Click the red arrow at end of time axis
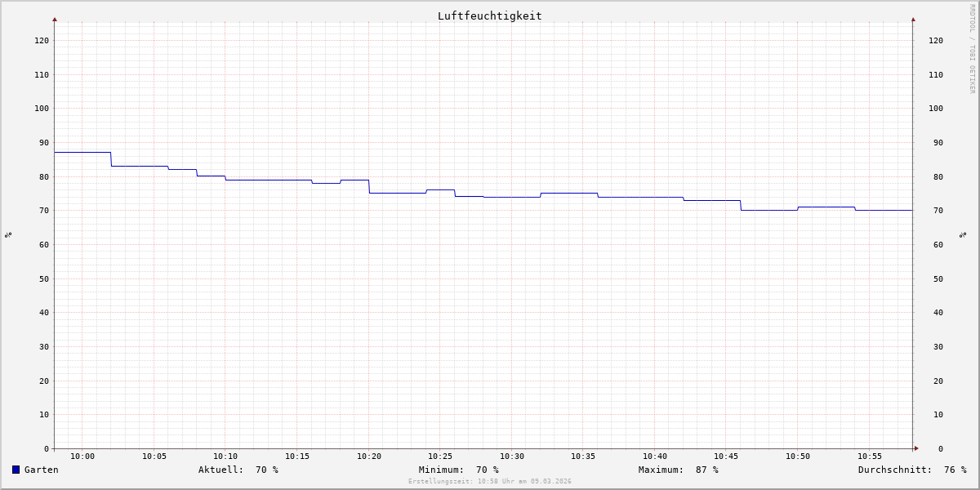980x490 pixels. pos(916,448)
